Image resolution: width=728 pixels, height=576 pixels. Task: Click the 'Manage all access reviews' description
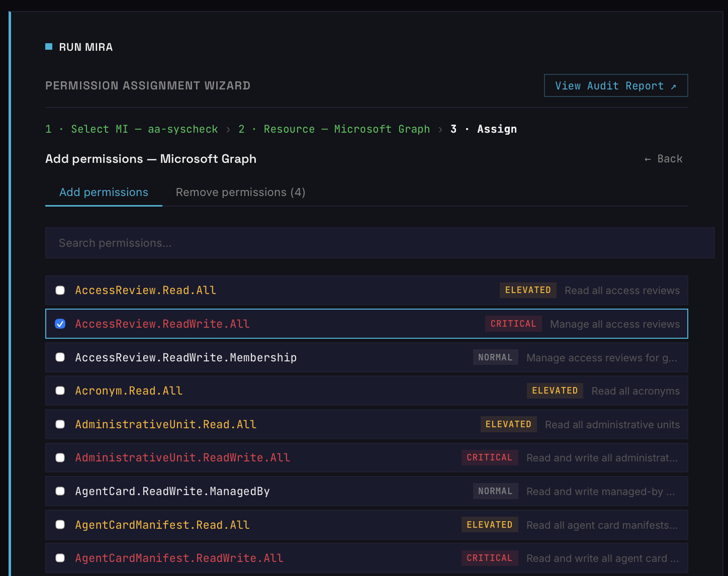615,324
